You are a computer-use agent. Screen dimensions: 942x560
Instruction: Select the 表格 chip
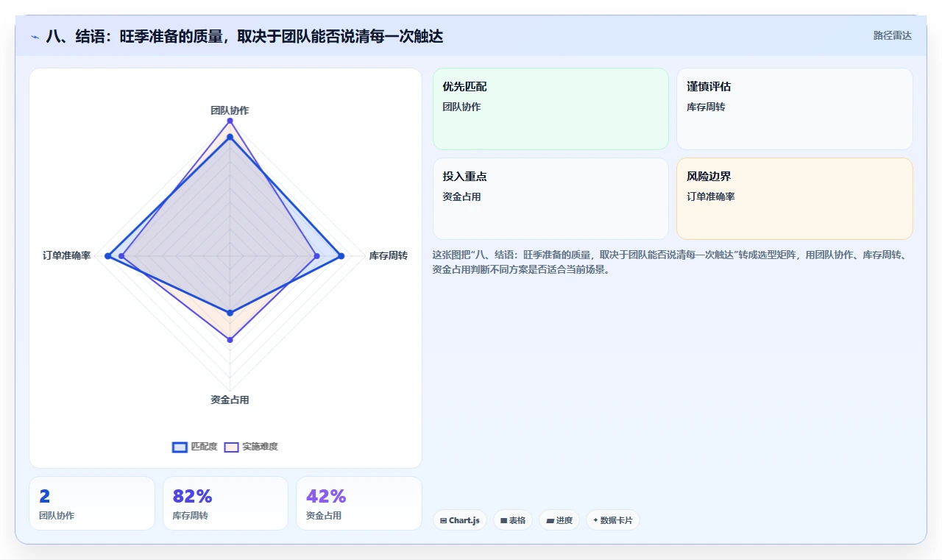pos(513,520)
